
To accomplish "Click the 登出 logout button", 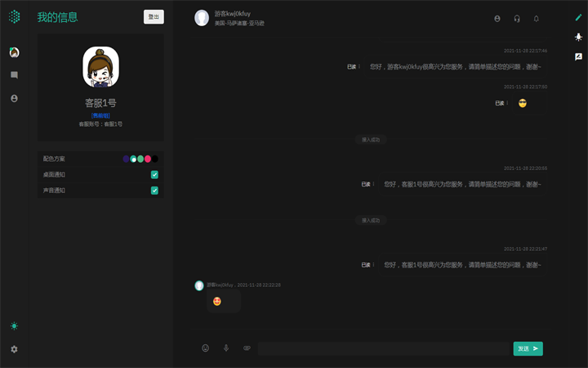I will [154, 16].
